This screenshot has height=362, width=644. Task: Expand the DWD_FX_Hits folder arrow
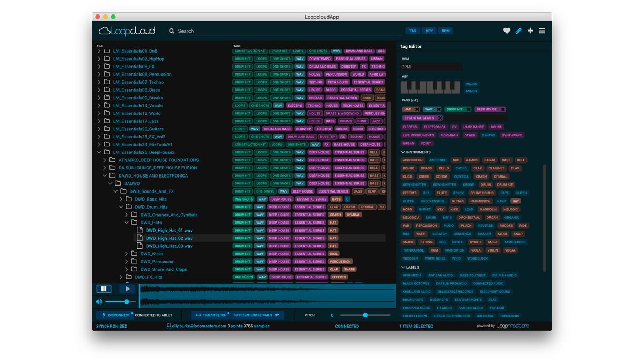tap(121, 277)
